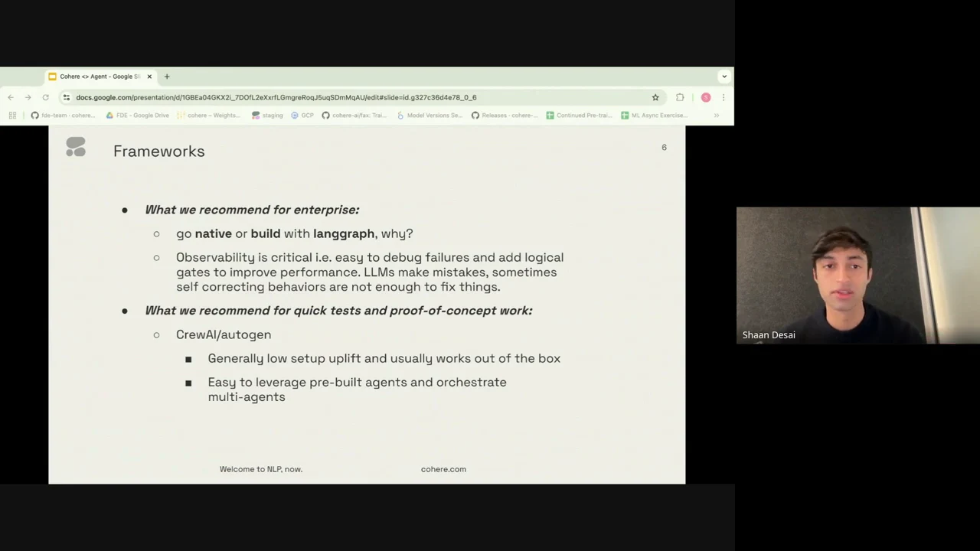Open the Chrome three-dot menu
The width and height of the screenshot is (980, 551).
tap(724, 97)
